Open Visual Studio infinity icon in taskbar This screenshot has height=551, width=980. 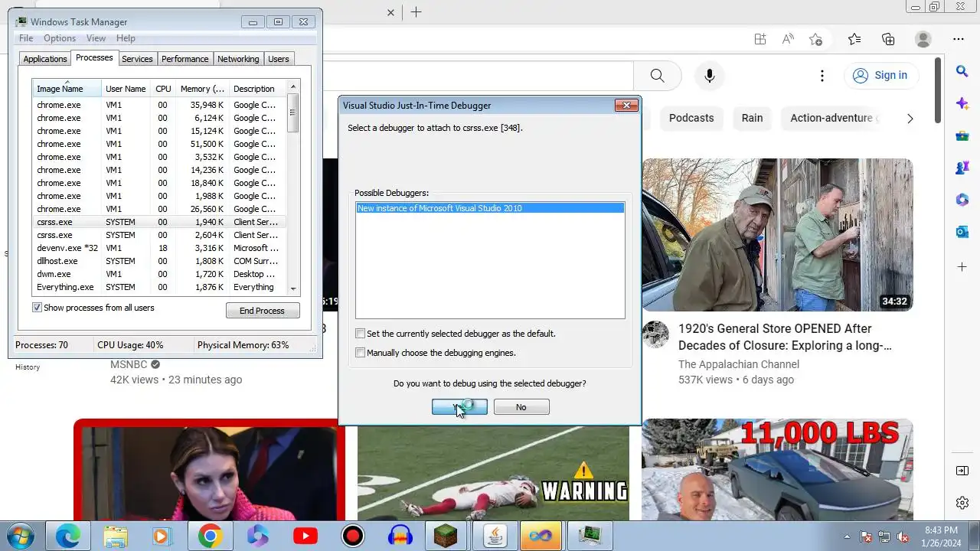[x=541, y=536]
